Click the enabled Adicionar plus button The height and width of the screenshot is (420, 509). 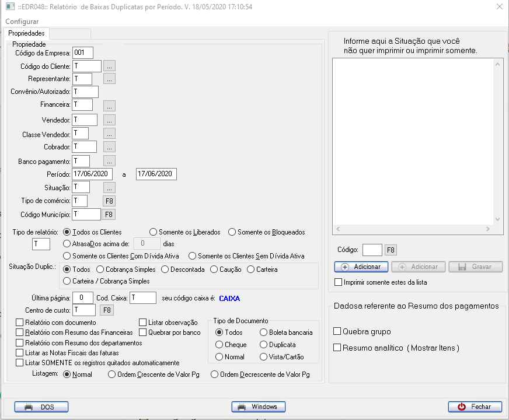coord(360,267)
